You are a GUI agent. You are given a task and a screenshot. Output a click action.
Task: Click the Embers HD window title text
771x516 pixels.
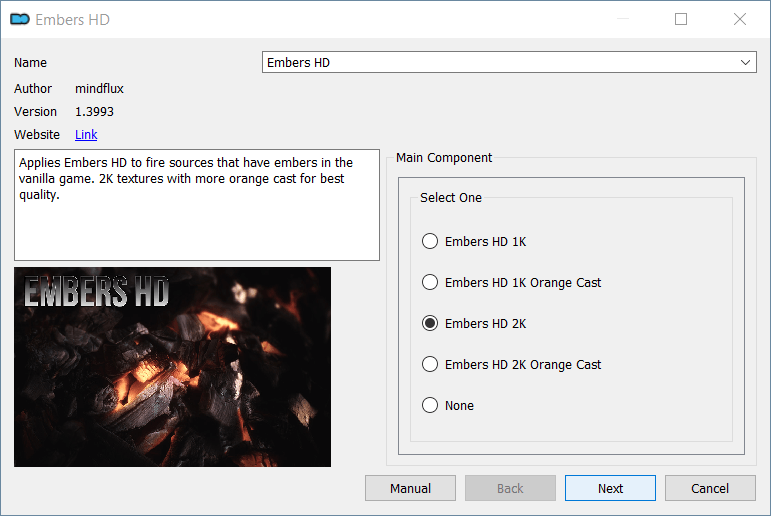(72, 19)
